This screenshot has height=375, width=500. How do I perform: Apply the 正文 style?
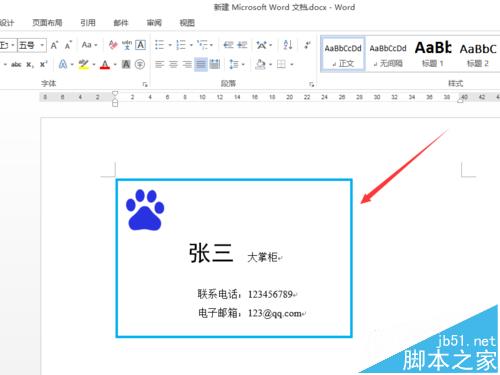[x=343, y=54]
